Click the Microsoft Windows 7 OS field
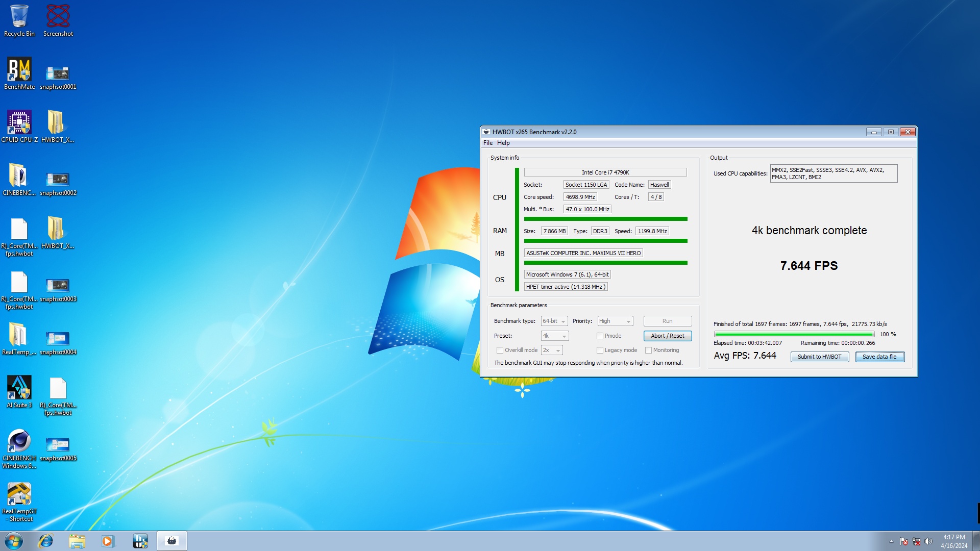The image size is (980, 551). (x=568, y=274)
